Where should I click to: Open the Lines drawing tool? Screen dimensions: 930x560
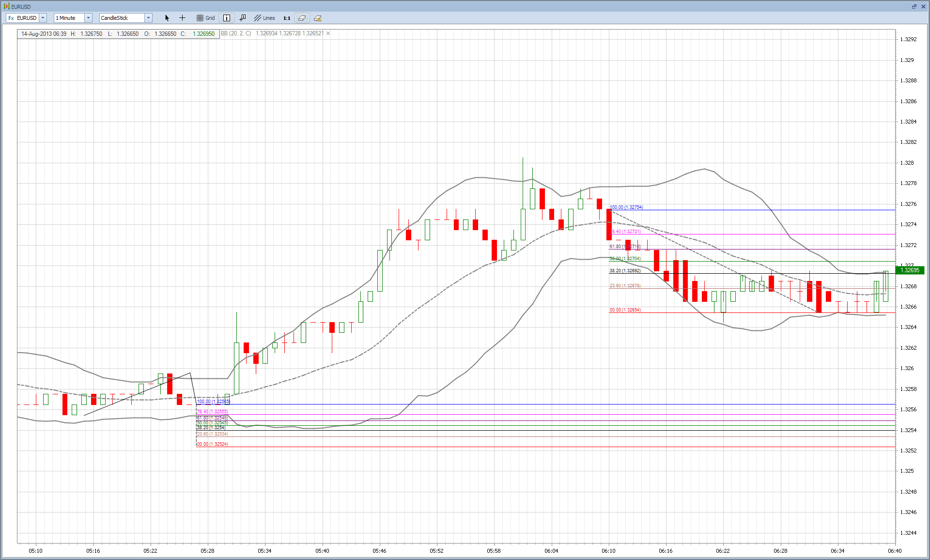[264, 18]
